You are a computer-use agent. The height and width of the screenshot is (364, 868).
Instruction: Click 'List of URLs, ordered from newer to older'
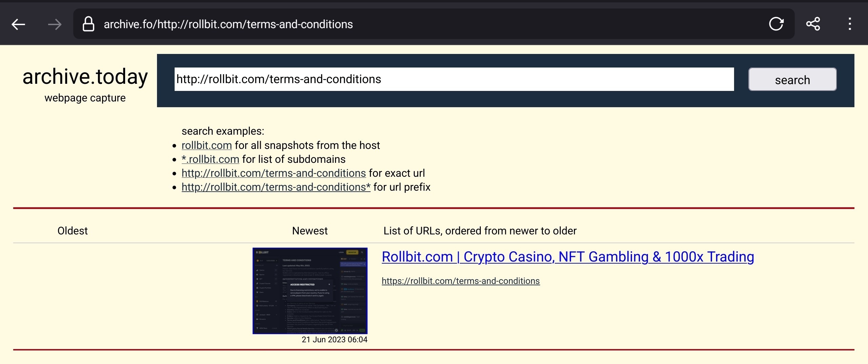[x=480, y=231]
